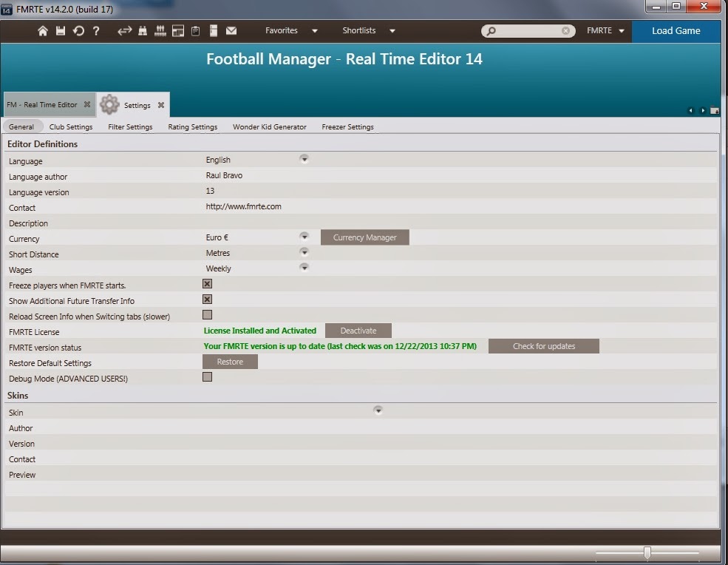Image resolution: width=728 pixels, height=565 pixels.
Task: Click the magnifier icon in search box
Action: [x=491, y=30]
